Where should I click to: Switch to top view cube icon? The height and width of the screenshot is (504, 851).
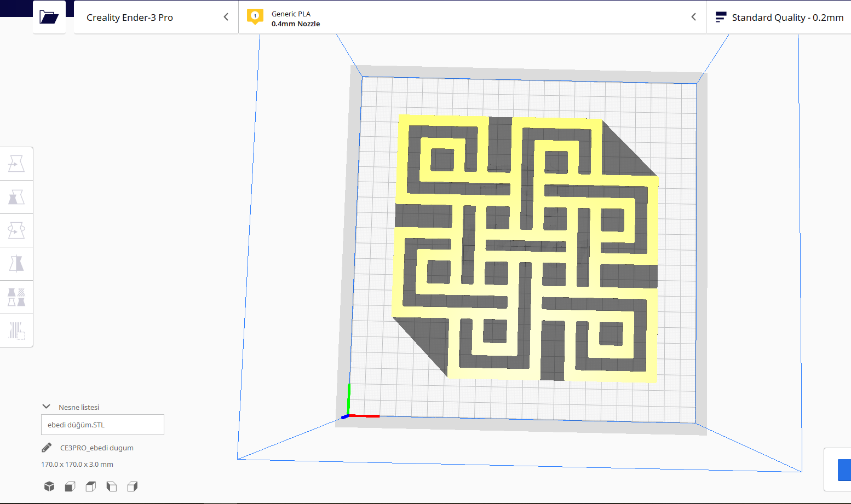pos(91,486)
